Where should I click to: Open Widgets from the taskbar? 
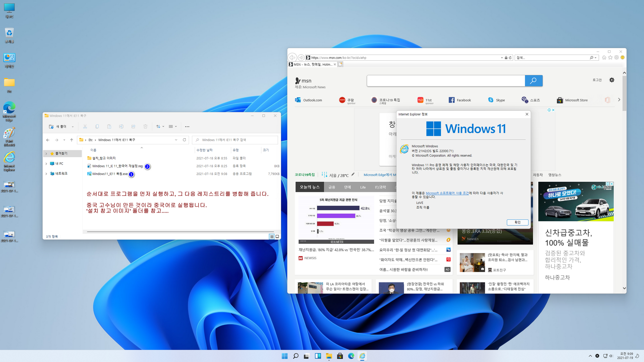(x=318, y=356)
